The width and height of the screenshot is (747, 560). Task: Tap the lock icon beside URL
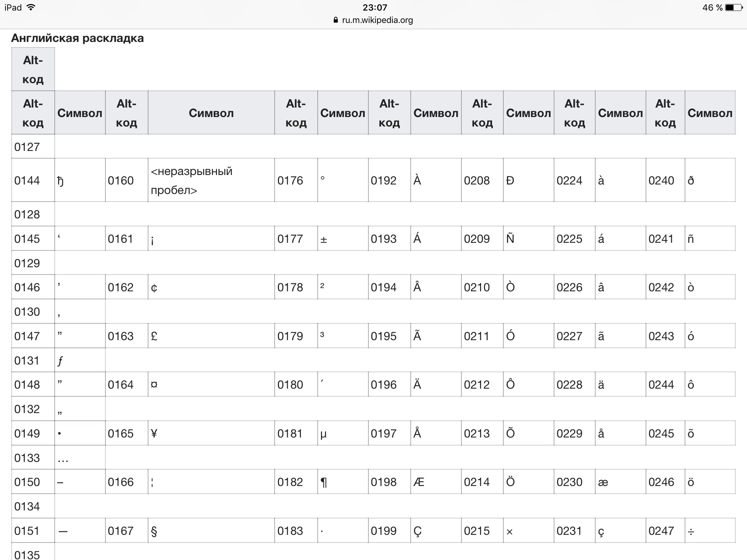(336, 20)
